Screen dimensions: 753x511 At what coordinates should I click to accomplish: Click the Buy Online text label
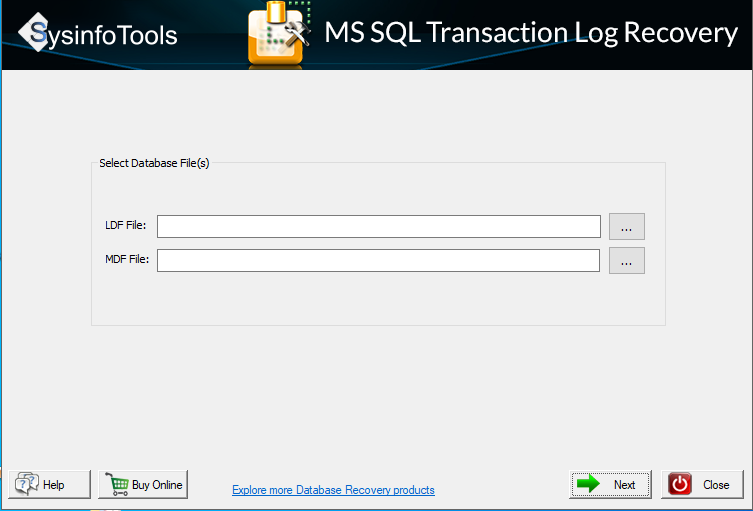157,485
